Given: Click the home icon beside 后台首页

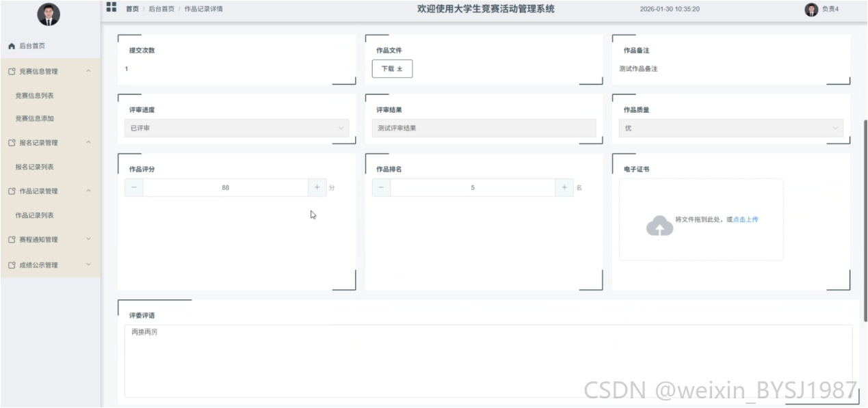Looking at the screenshot, I should point(11,46).
